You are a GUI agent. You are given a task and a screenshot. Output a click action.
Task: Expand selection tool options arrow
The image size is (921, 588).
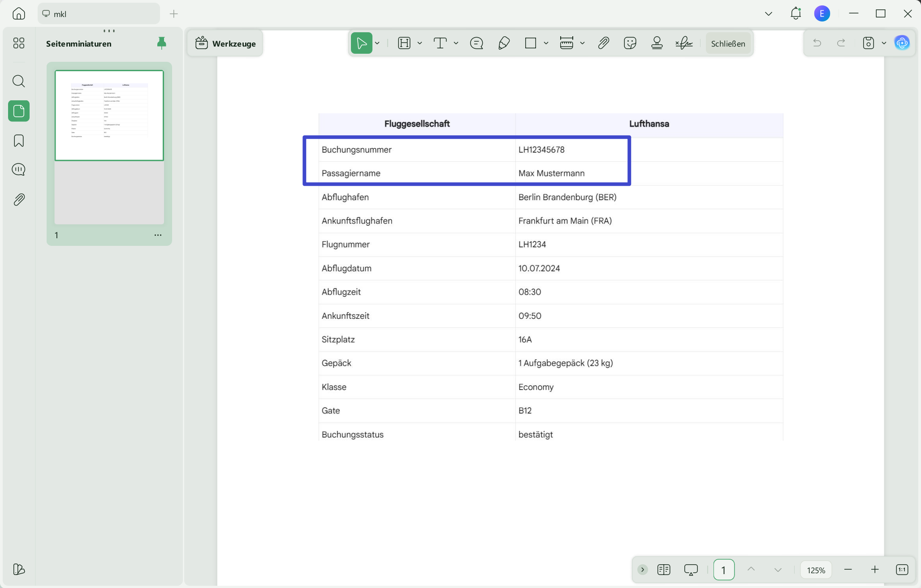pyautogui.click(x=377, y=43)
